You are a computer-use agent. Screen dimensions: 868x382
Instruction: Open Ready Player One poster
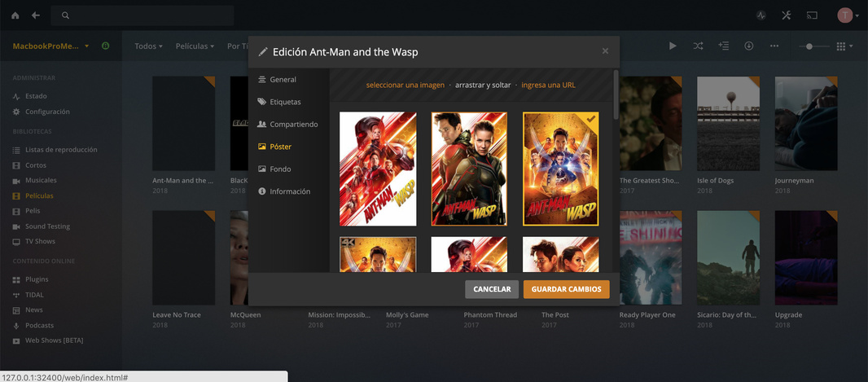(x=651, y=258)
